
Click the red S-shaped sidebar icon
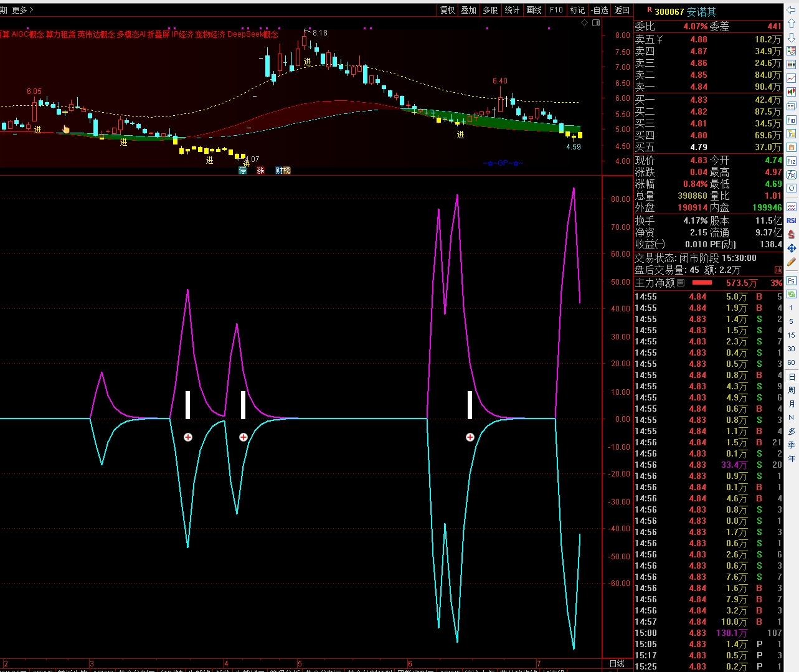coord(792,234)
